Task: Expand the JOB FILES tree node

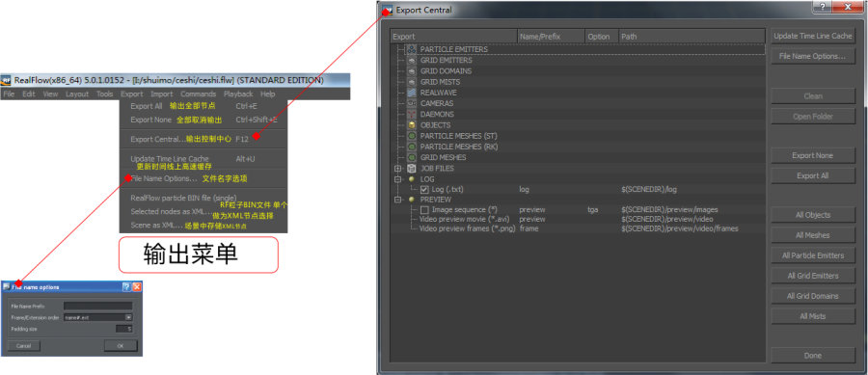Action: tap(397, 168)
